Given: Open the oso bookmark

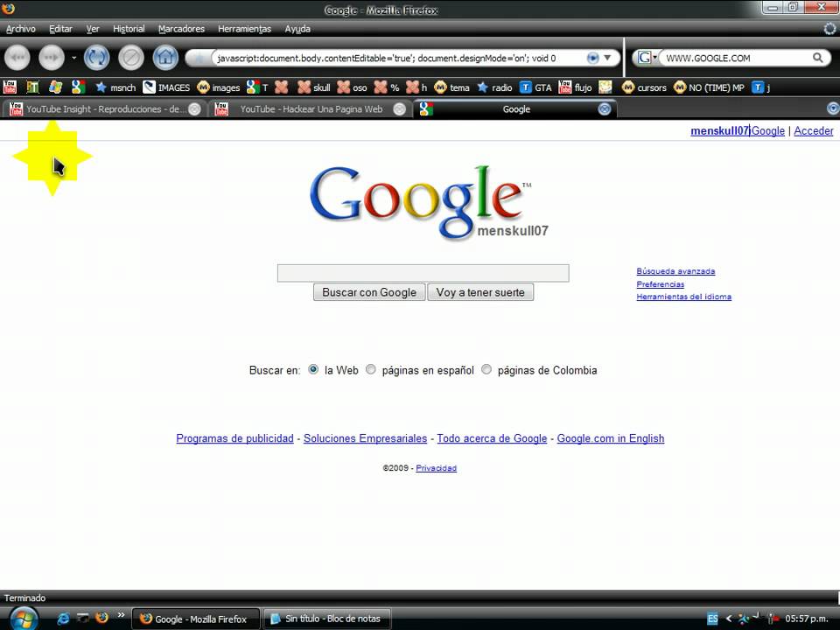Looking at the screenshot, I should click(x=353, y=87).
